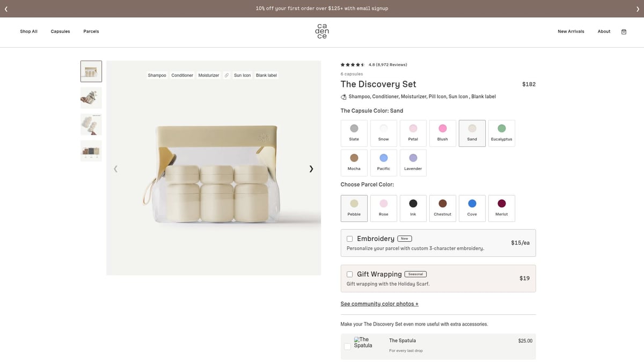The image size is (644, 362).
Task: Enable the Embroidery personalization checkbox
Action: 349,239
